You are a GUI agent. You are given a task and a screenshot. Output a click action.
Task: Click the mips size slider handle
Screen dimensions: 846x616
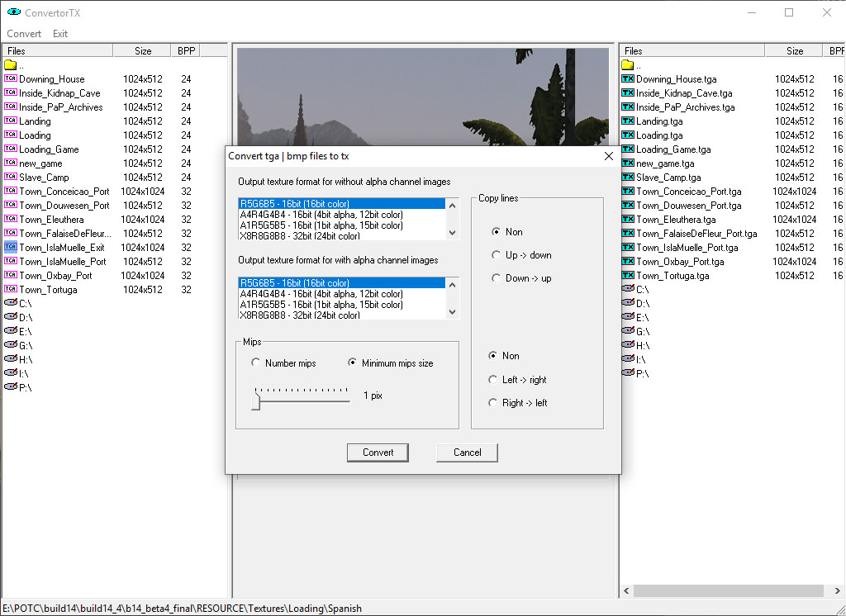(x=256, y=400)
